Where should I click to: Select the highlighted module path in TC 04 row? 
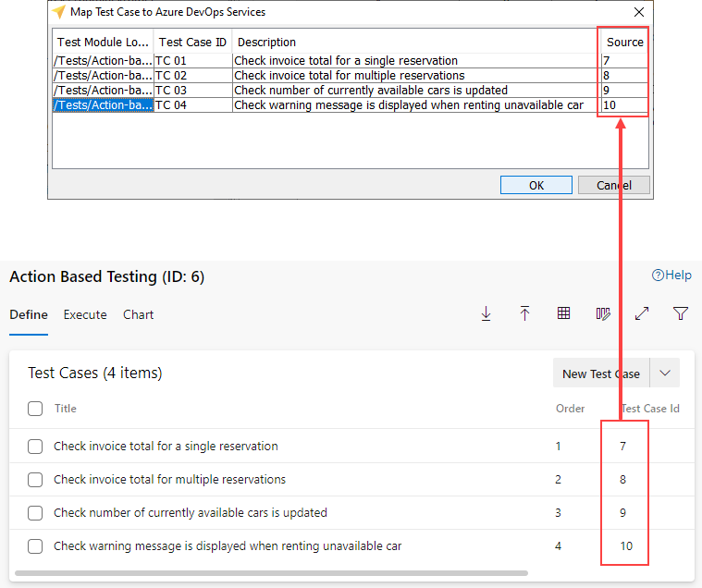pyautogui.click(x=103, y=104)
